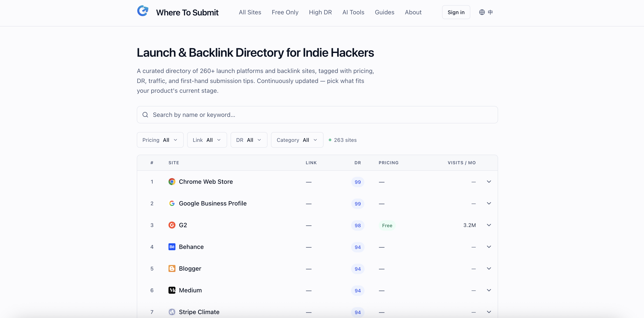Open the Blogger site name
The width and height of the screenshot is (644, 318).
pos(190,269)
